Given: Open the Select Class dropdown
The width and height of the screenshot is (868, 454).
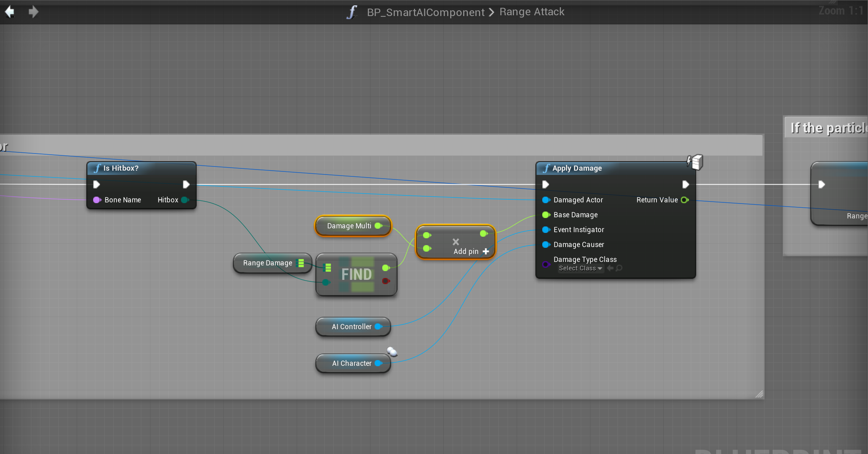Looking at the screenshot, I should (x=580, y=268).
